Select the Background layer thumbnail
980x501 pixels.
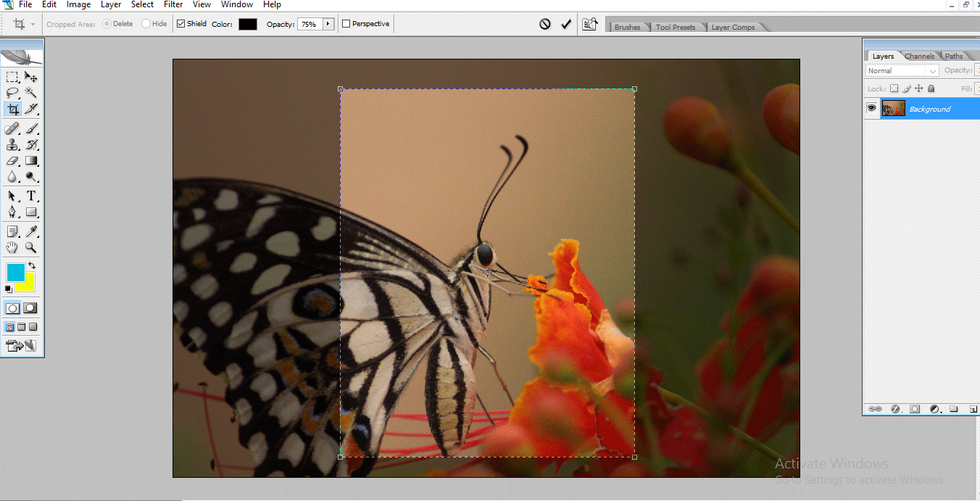(893, 109)
